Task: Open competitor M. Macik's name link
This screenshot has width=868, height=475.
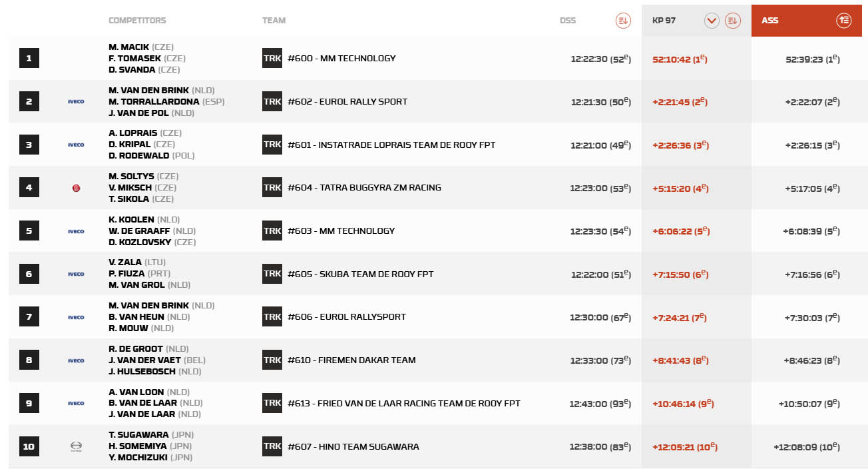Action: [129, 47]
